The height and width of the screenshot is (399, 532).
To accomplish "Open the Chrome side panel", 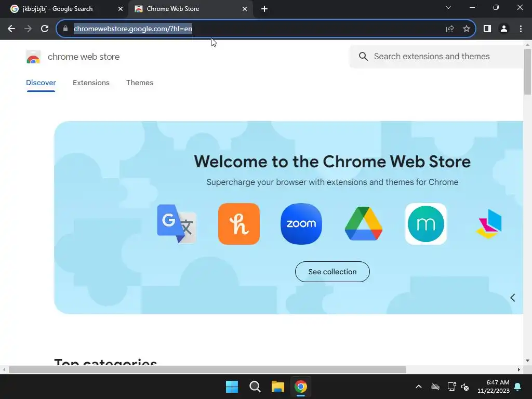I will pos(487,29).
